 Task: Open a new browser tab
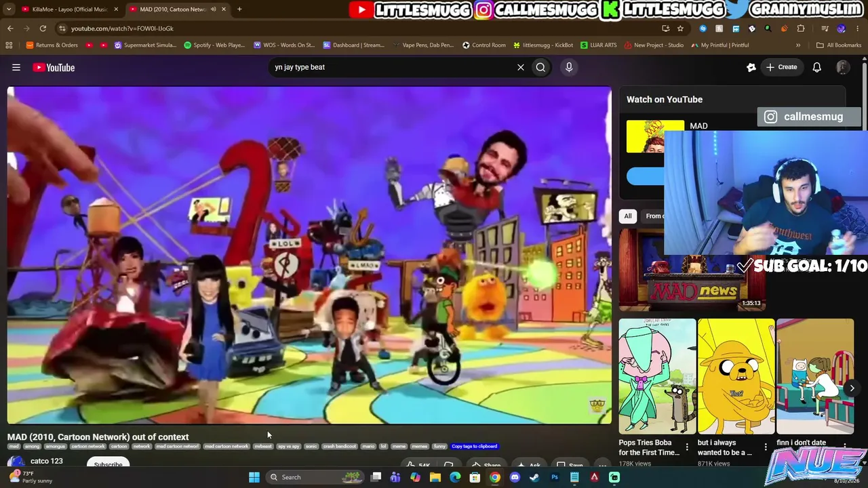pos(239,9)
